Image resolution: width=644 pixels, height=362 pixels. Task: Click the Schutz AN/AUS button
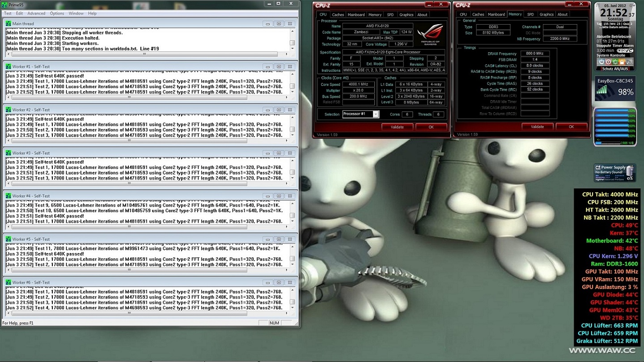615,68
